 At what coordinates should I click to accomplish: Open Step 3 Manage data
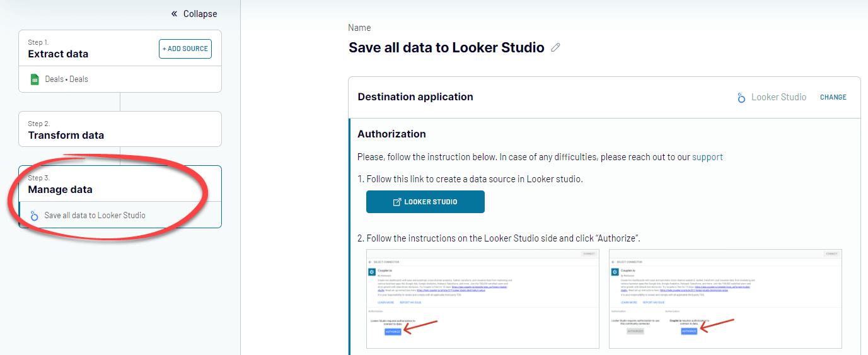pyautogui.click(x=120, y=183)
